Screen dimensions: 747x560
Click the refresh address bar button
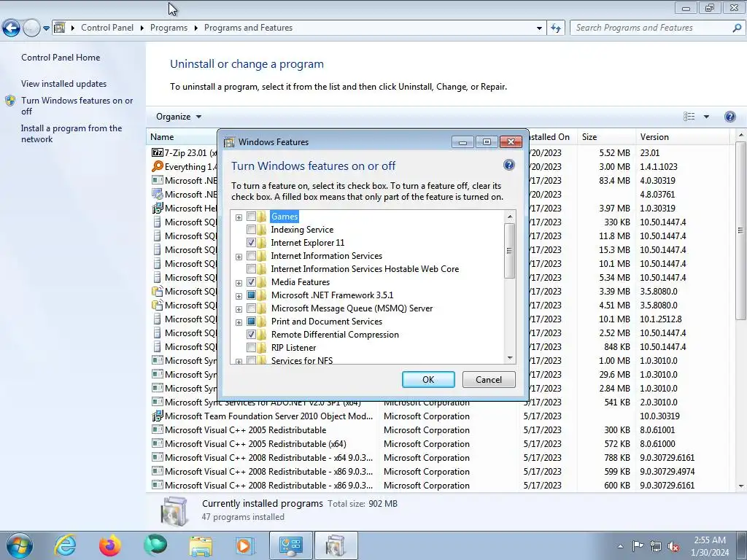(x=555, y=28)
